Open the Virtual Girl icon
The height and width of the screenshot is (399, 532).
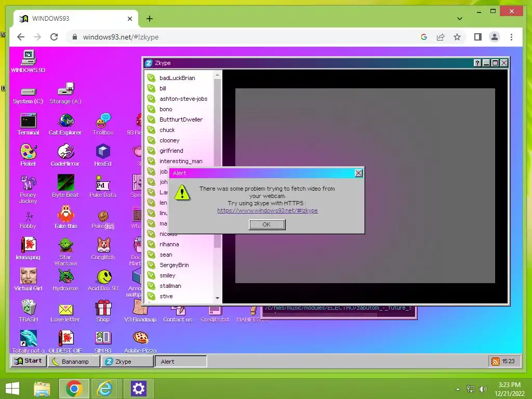tap(28, 280)
